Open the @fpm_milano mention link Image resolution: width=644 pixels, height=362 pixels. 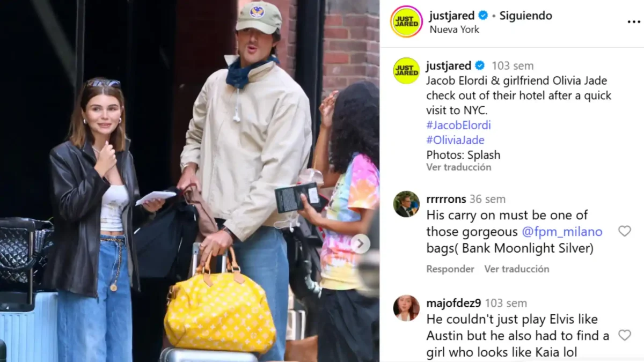[x=562, y=232]
